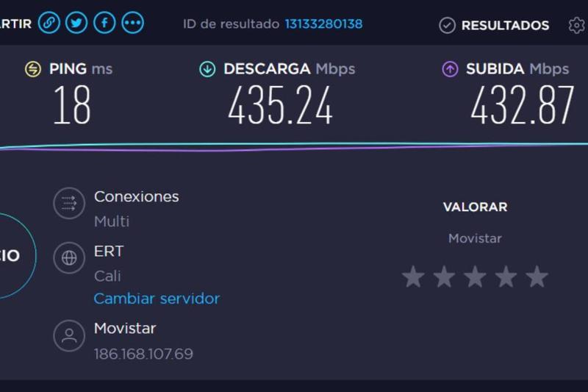Share the result on Twitter
This screenshot has height=392, width=588.
pyautogui.click(x=76, y=23)
